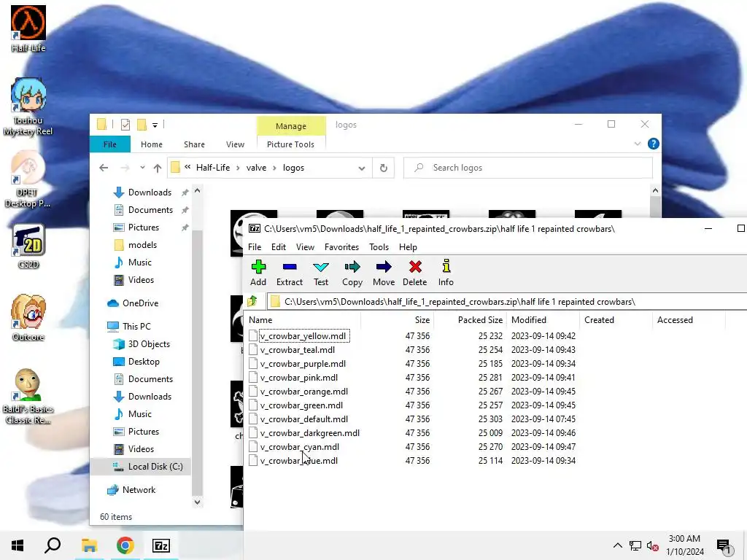Click the 7-Zip archive path address field
Viewport: 747px width, 560px height.
(x=507, y=301)
